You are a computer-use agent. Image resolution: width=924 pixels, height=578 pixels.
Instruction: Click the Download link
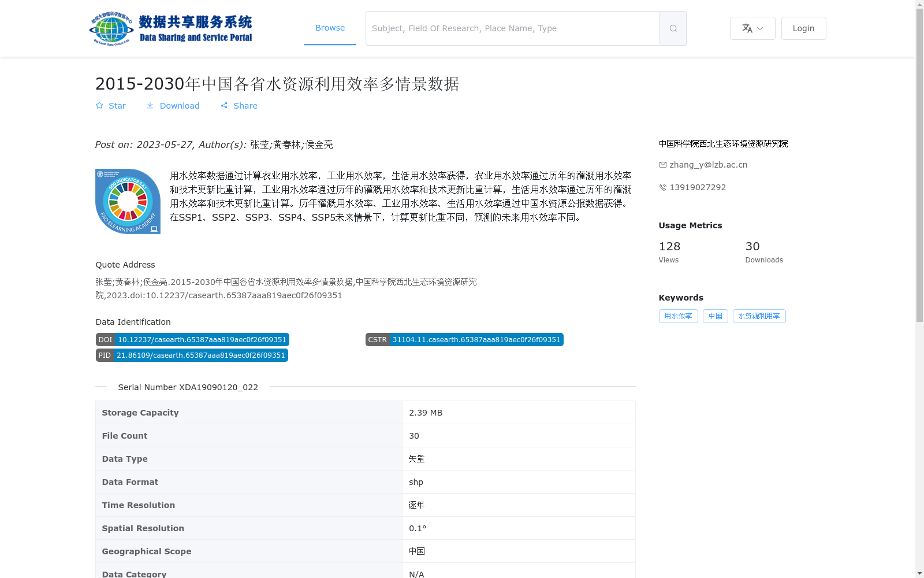click(173, 106)
